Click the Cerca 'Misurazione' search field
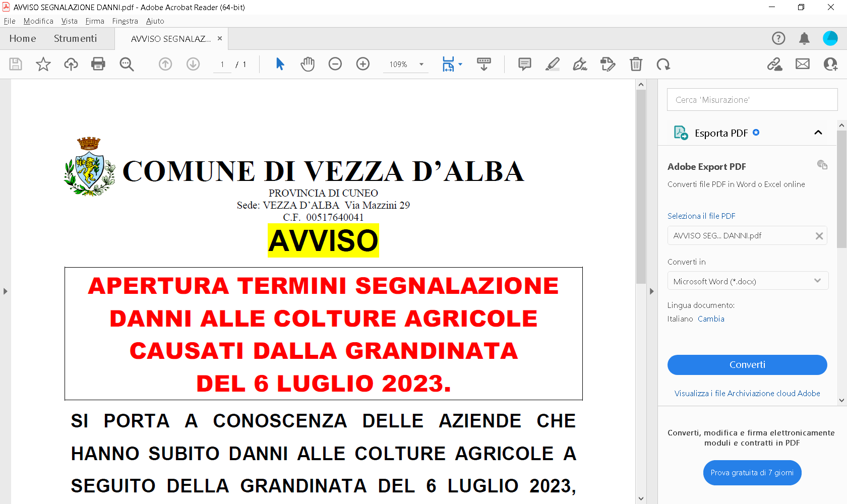Viewport: 847px width, 504px height. coord(752,100)
